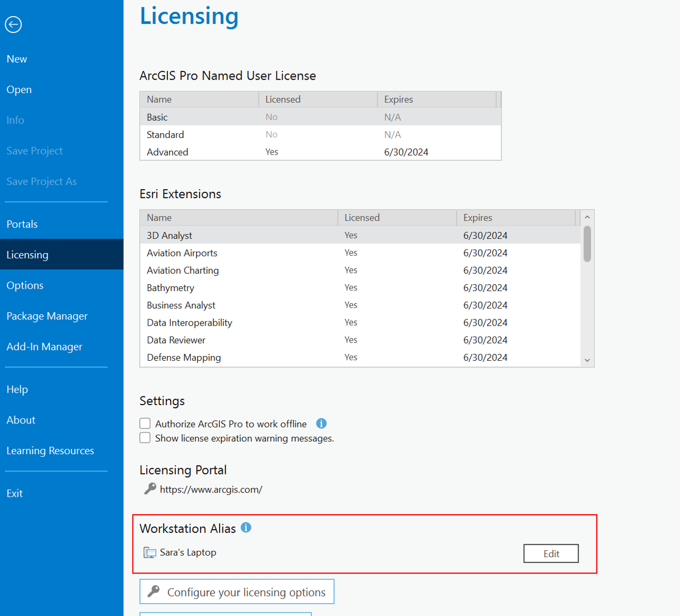The width and height of the screenshot is (680, 616).
Task: Select the Advanced license row
Action: coord(320,152)
